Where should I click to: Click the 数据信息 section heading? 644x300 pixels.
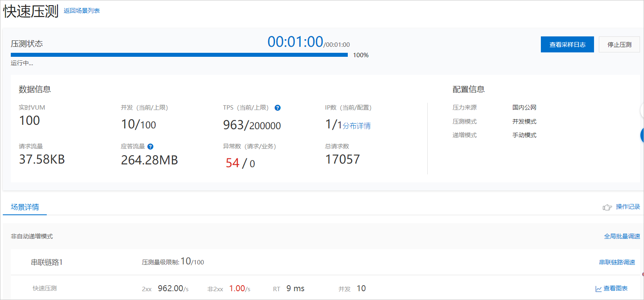pos(35,89)
